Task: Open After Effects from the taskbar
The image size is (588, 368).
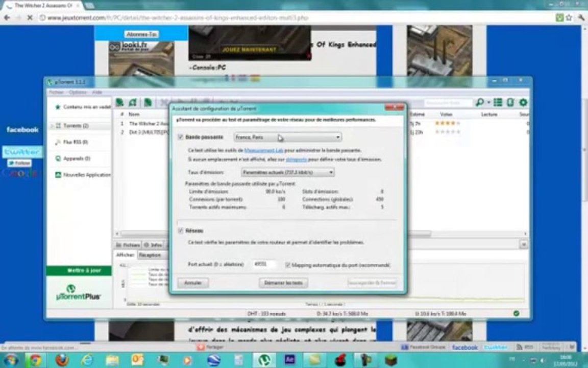Action: (289, 360)
